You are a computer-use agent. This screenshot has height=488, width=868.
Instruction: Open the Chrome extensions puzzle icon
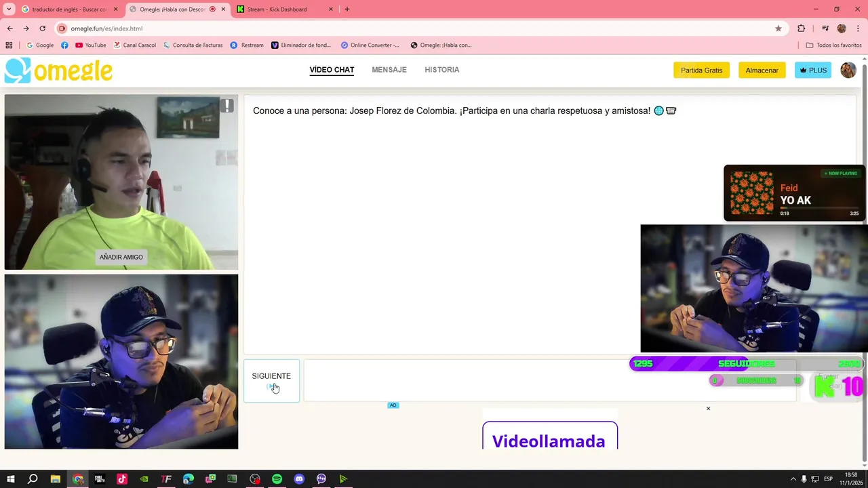click(802, 28)
